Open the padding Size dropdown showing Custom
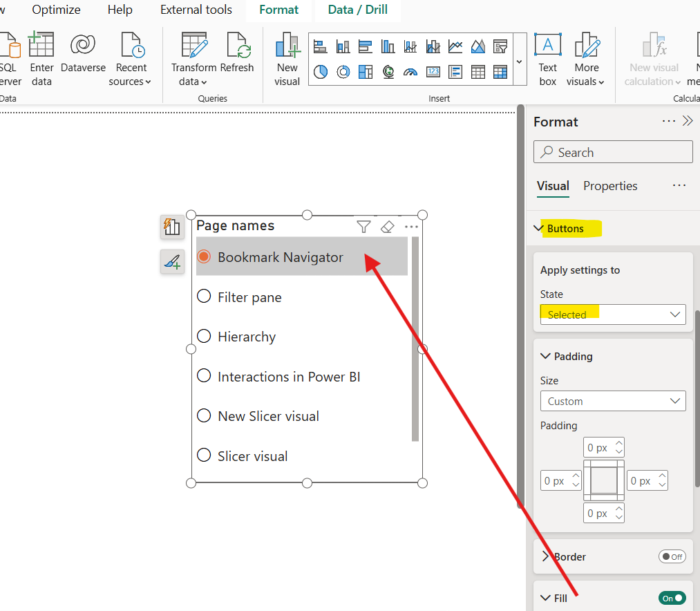The height and width of the screenshot is (611, 700). 612,401
